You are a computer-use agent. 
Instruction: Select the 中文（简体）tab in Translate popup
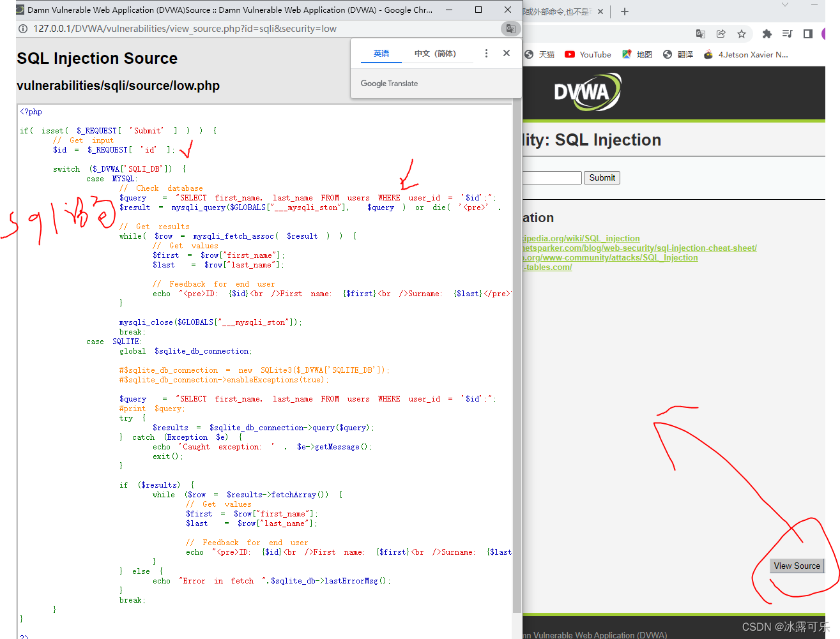[x=435, y=54]
